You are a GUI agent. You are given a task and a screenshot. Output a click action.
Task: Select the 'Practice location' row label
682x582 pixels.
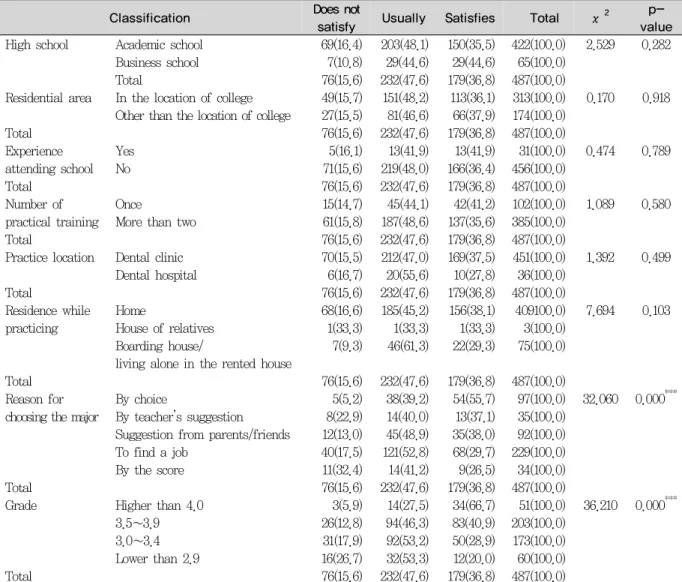click(50, 258)
